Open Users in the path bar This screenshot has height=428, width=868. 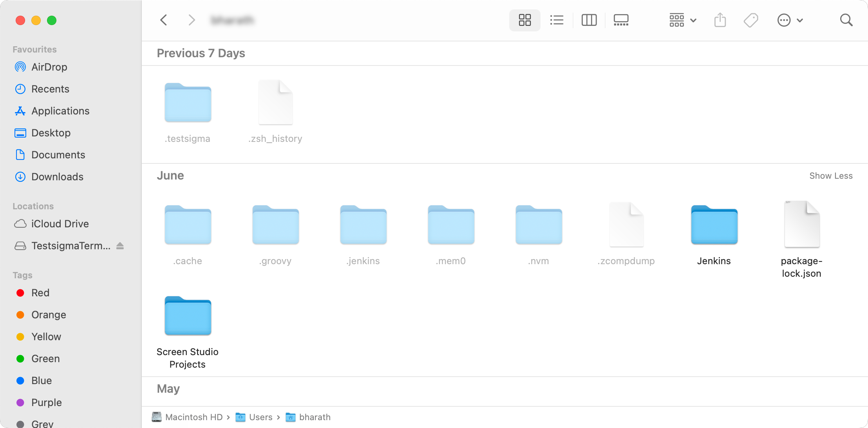[260, 417]
